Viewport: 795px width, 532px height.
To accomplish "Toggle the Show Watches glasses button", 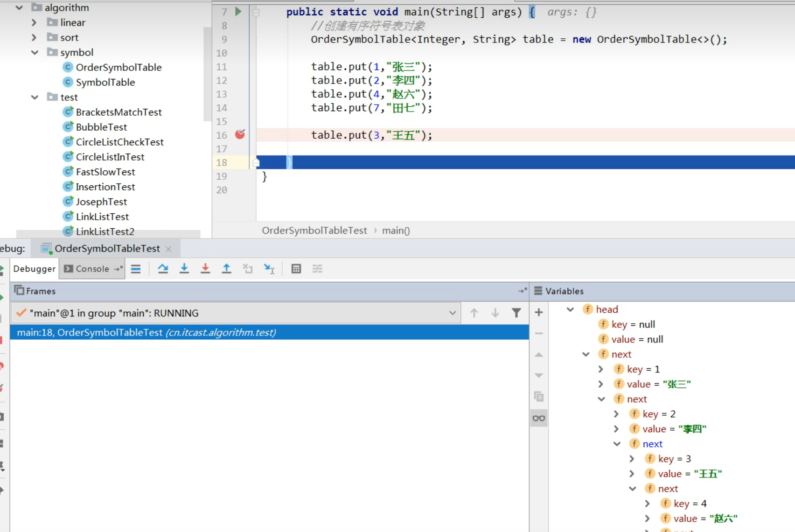I will click(538, 418).
